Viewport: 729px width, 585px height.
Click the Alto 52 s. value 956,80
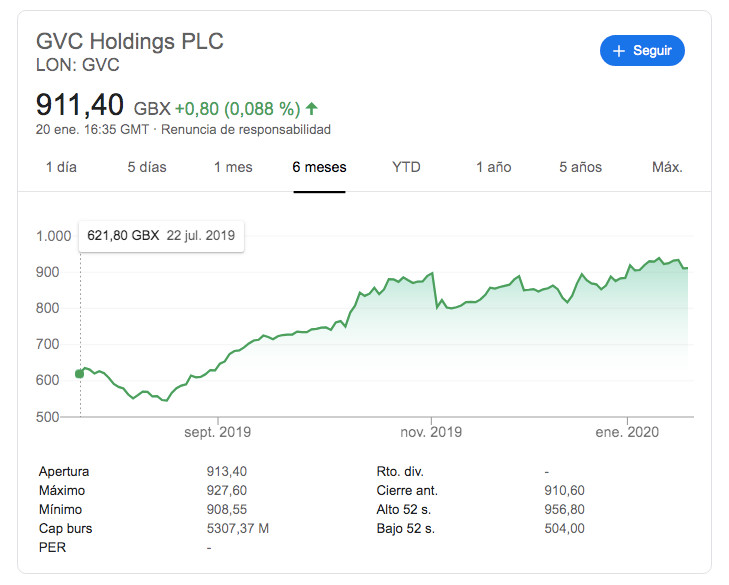[564, 510]
